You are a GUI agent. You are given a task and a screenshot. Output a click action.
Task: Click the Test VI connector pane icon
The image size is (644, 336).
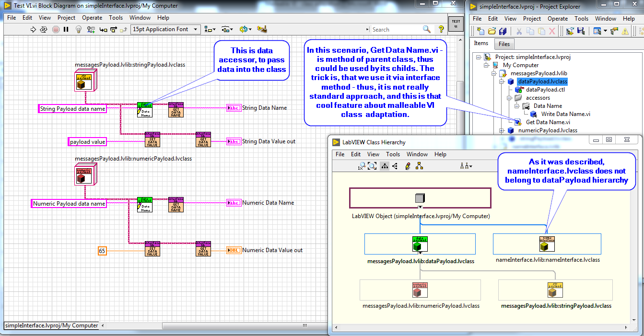[x=456, y=24]
